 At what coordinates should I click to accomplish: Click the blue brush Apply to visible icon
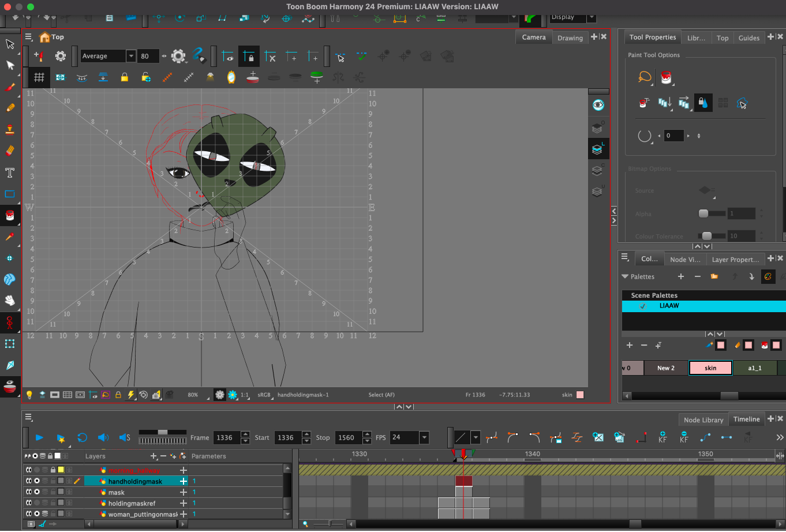coord(199,56)
